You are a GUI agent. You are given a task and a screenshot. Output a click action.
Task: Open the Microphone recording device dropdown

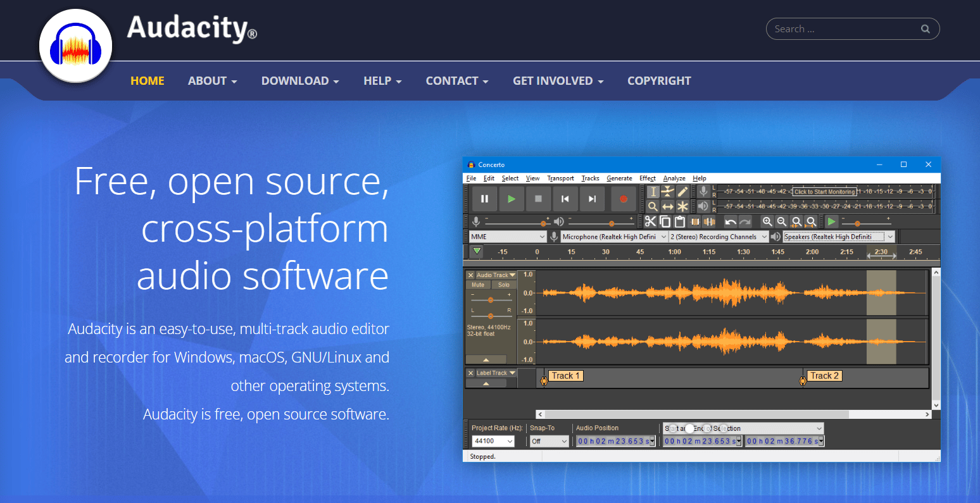pyautogui.click(x=615, y=237)
